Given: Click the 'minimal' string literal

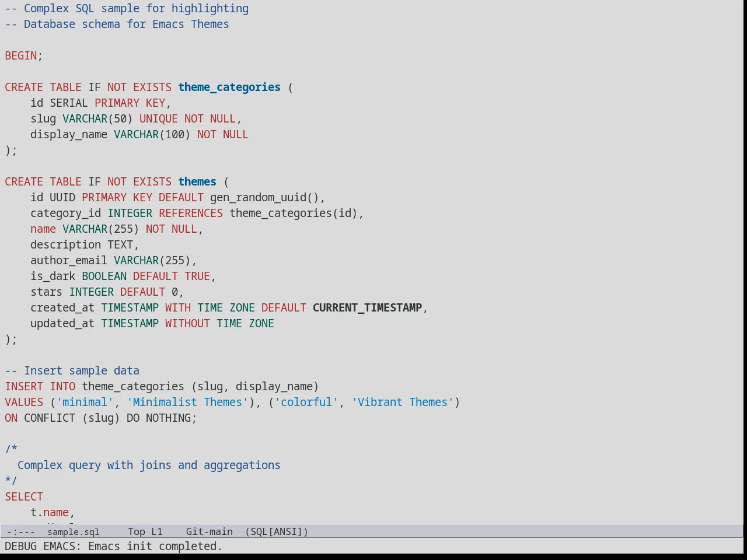Looking at the screenshot, I should pyautogui.click(x=85, y=402).
